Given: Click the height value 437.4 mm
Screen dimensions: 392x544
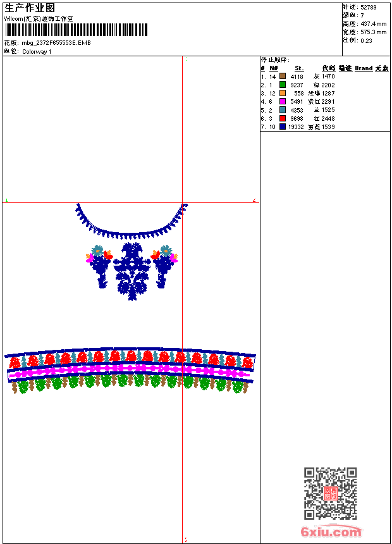Looking at the screenshot, I should coord(373,24).
